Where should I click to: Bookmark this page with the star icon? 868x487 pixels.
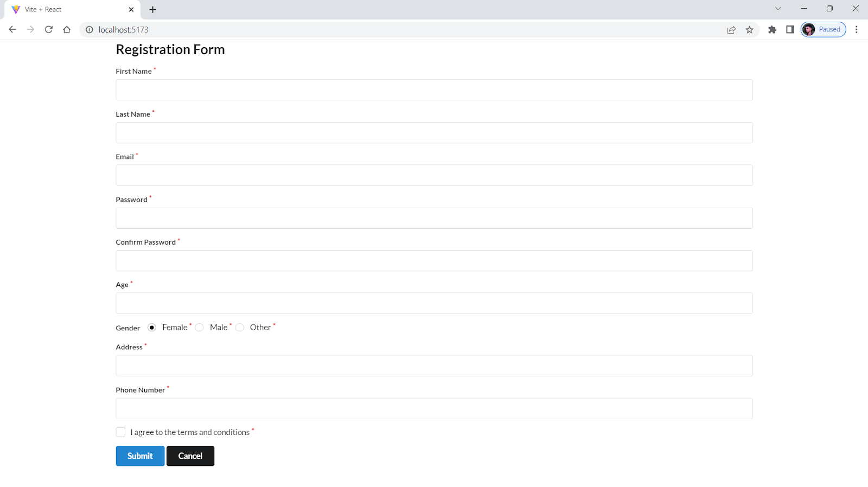coord(749,30)
